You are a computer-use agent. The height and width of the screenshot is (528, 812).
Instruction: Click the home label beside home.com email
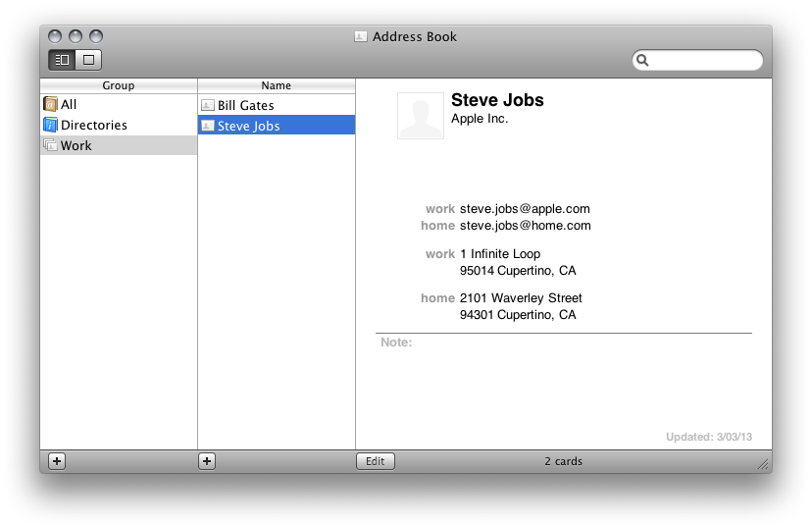pos(437,226)
